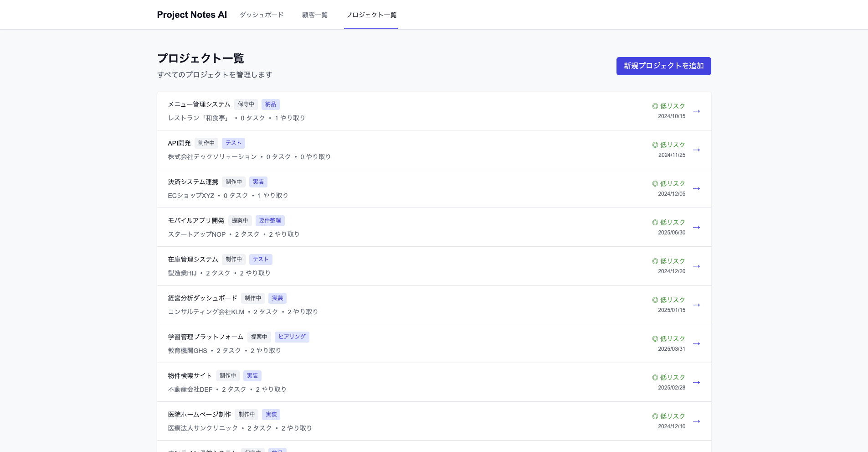Click the ヒアリング badge on 学習管理プラットフォーム
The width and height of the screenshot is (868, 452).
pos(292,337)
